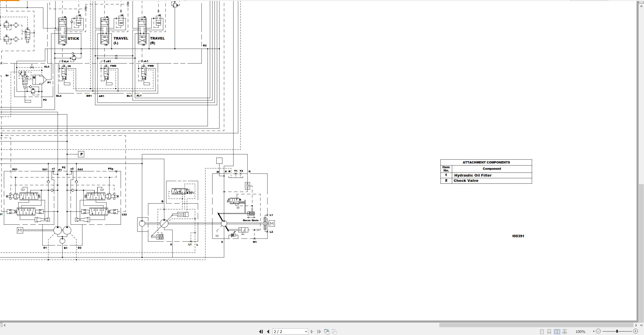This screenshot has height=335, width=644.
Task: Jump to the last page
Action: pos(319,331)
